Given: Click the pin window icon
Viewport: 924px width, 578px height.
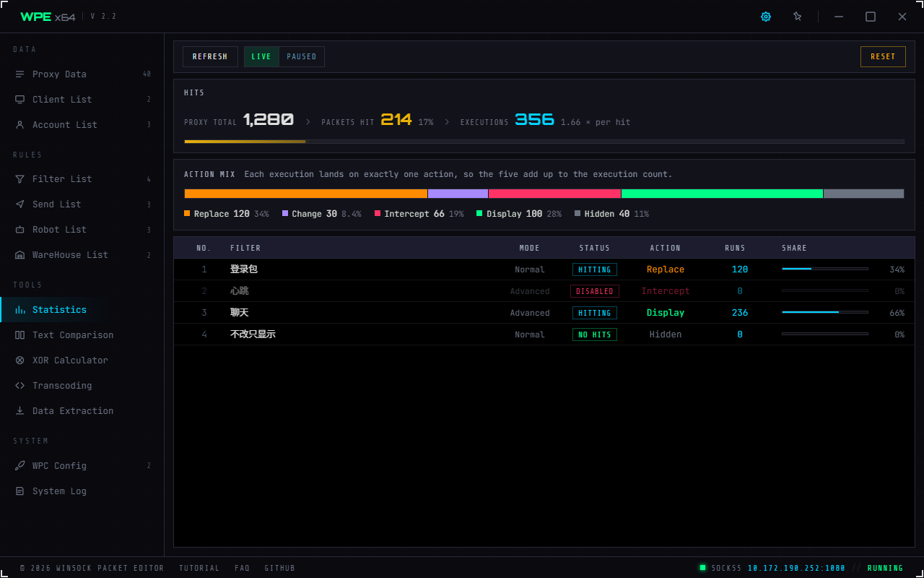Looking at the screenshot, I should coord(798,17).
